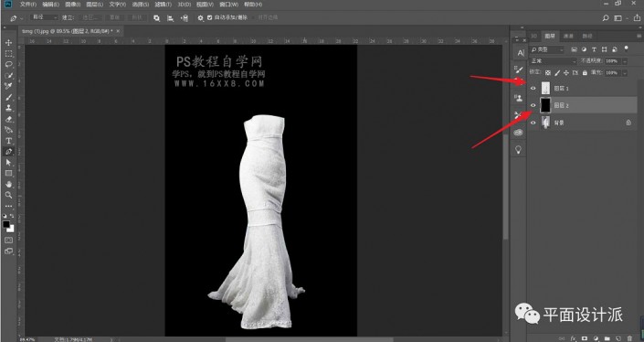Select the Zoom magnifier tool
The image size is (644, 342).
pyautogui.click(x=8, y=195)
